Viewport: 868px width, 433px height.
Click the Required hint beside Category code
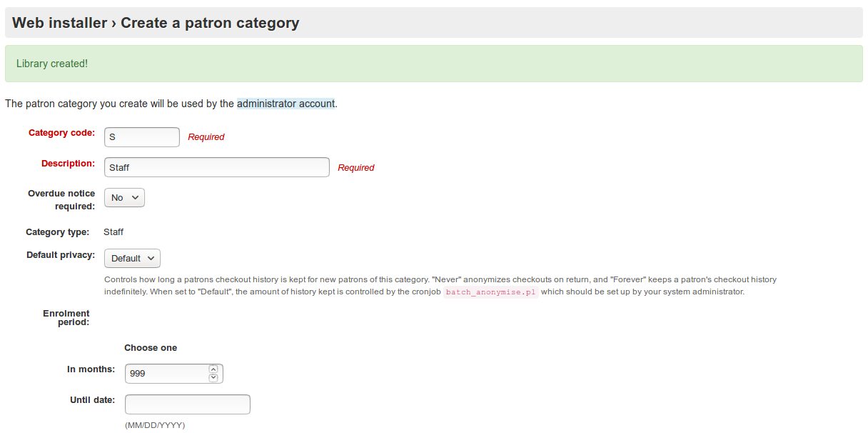pyautogui.click(x=206, y=137)
